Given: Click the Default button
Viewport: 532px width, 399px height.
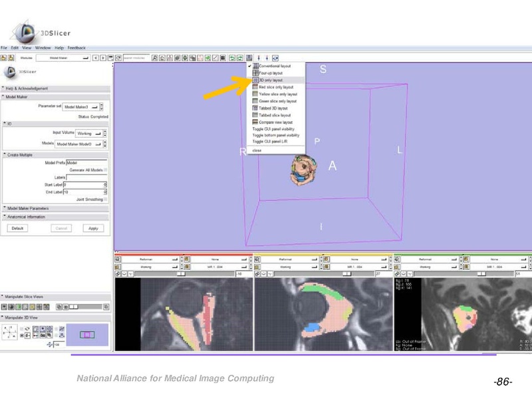Looking at the screenshot, I should pyautogui.click(x=17, y=228).
